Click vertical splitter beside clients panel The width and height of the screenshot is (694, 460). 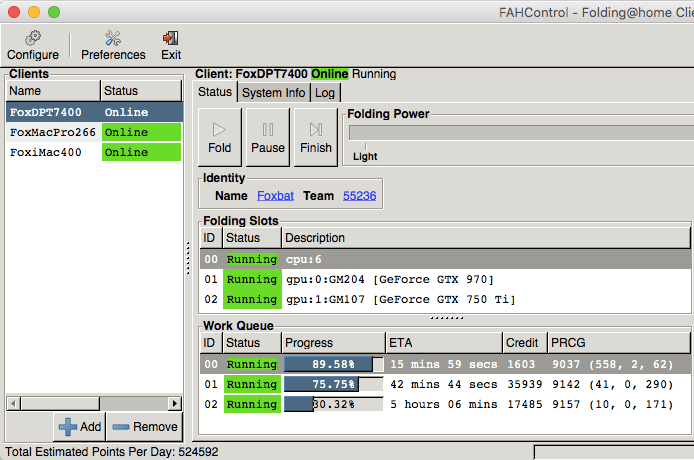point(188,258)
